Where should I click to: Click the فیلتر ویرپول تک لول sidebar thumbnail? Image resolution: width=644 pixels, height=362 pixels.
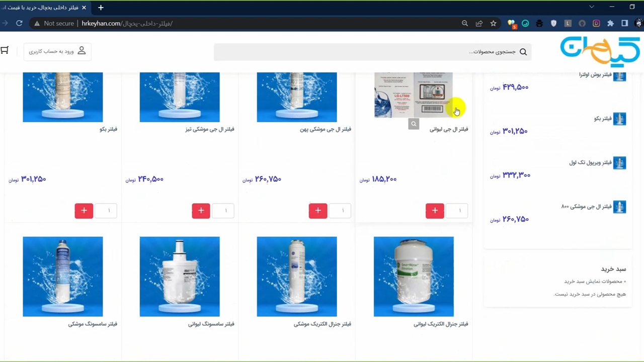coord(619,163)
